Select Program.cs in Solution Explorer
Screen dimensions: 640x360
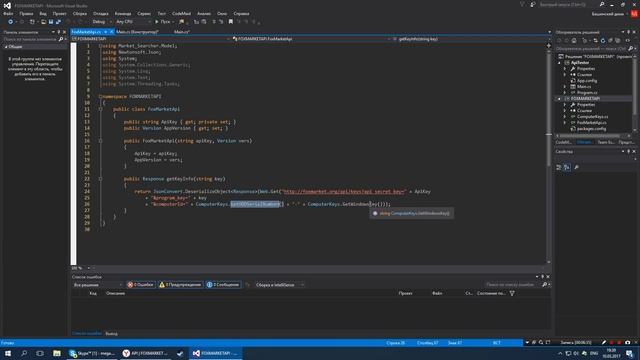[587, 93]
